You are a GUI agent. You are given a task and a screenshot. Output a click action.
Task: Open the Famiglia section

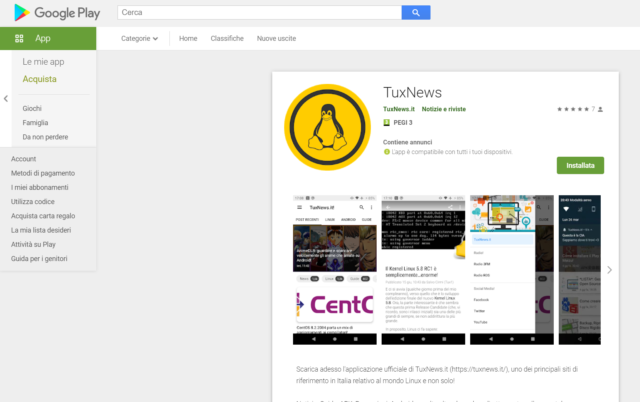(35, 122)
